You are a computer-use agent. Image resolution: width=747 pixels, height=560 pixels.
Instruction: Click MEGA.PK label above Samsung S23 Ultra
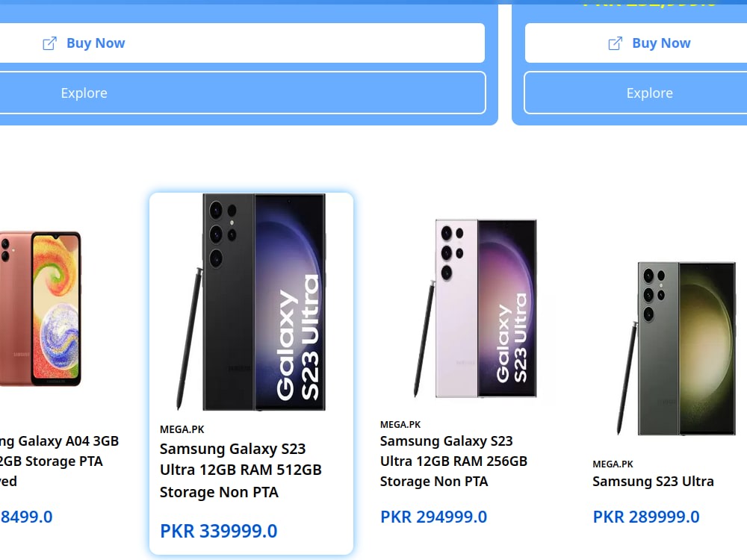pyautogui.click(x=613, y=464)
